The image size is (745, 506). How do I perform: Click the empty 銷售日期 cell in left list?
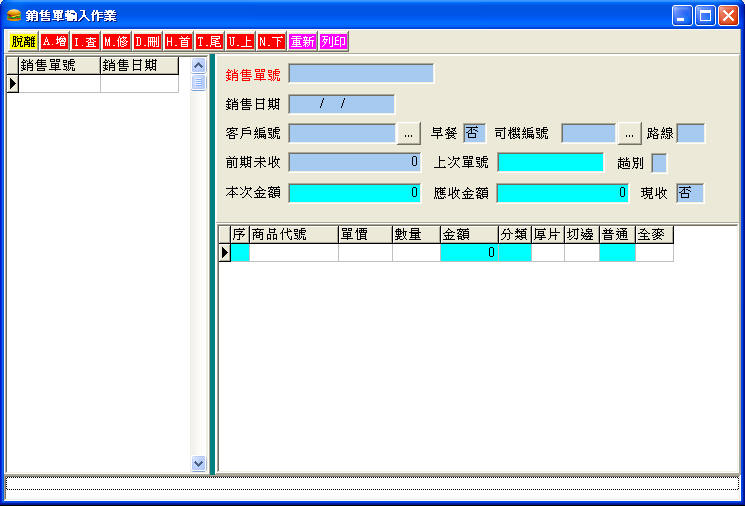[x=140, y=84]
